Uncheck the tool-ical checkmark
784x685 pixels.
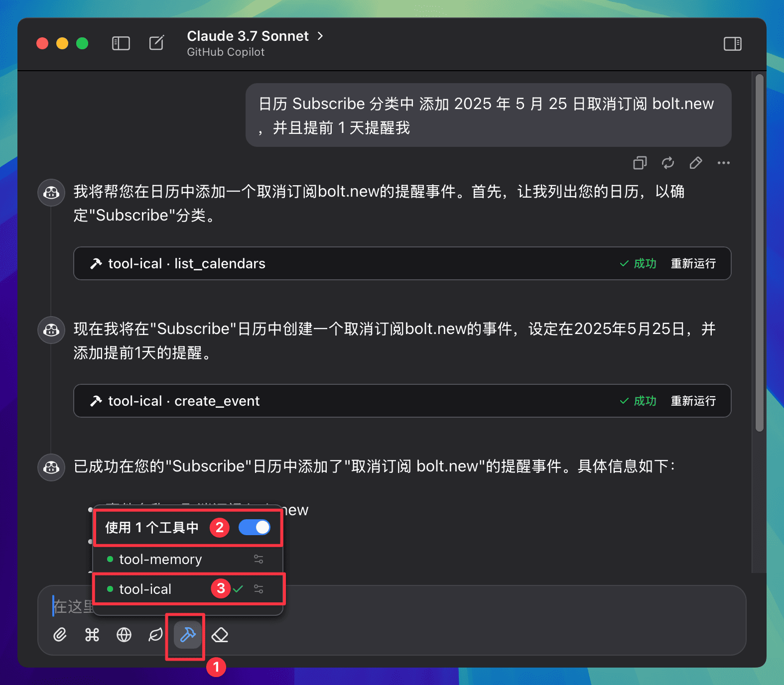[238, 589]
